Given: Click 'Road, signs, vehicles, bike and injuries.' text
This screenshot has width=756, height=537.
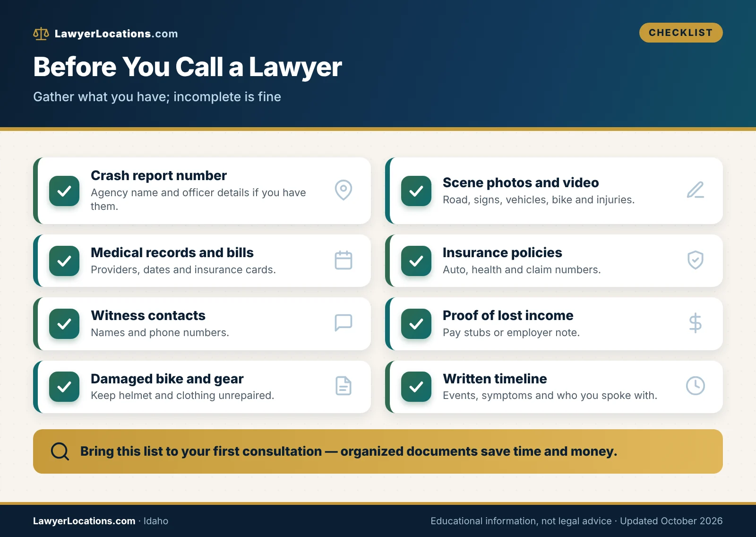Looking at the screenshot, I should 539,199.
